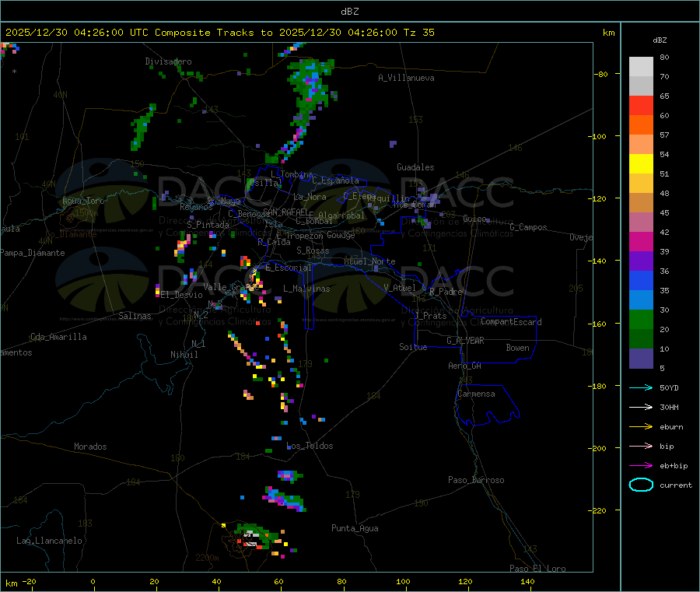Click the 'Los_Toldos' place label
Viewport: 700px width, 592px height.
tap(310, 446)
